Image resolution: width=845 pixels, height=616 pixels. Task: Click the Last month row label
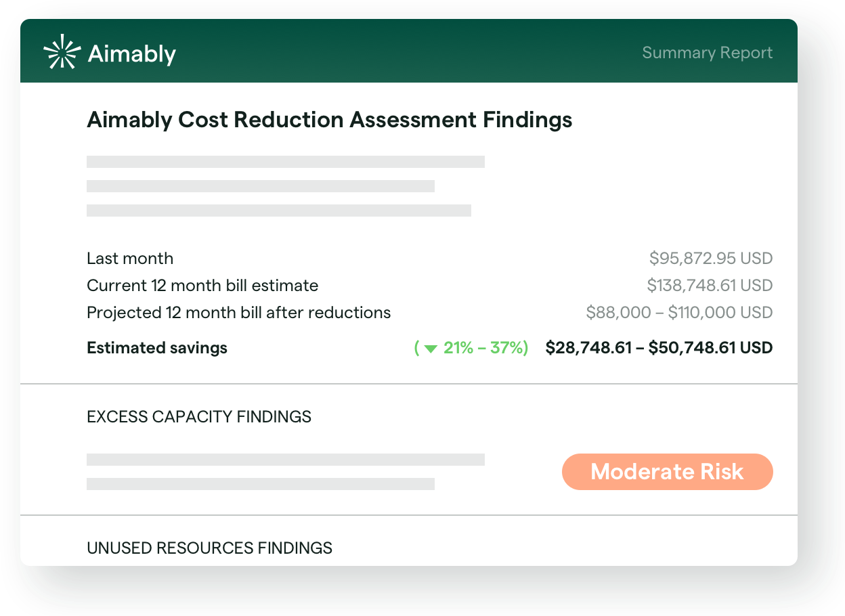tap(130, 259)
